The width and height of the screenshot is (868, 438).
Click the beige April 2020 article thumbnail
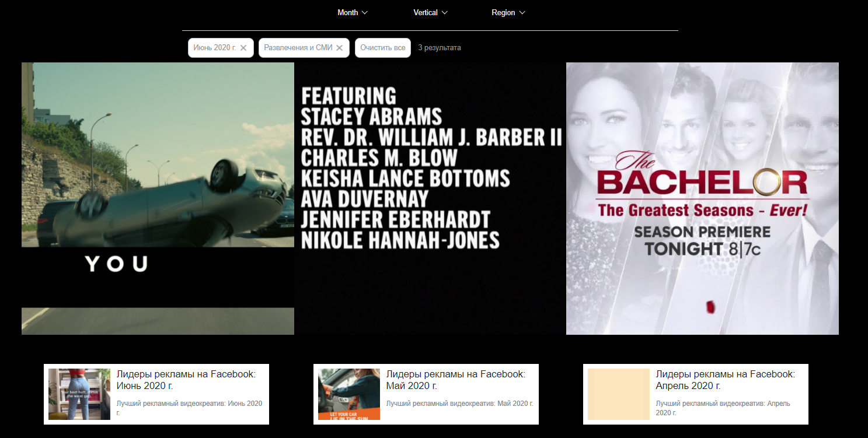[619, 394]
